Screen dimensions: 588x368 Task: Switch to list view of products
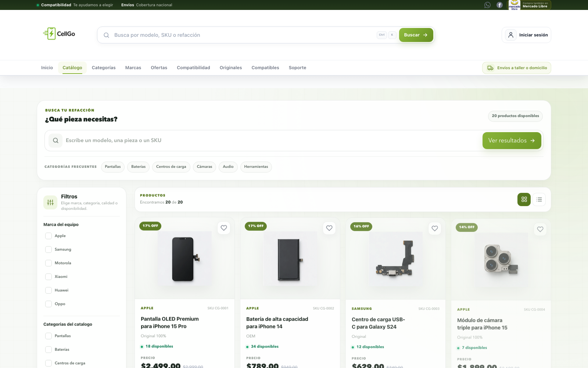[539, 199]
